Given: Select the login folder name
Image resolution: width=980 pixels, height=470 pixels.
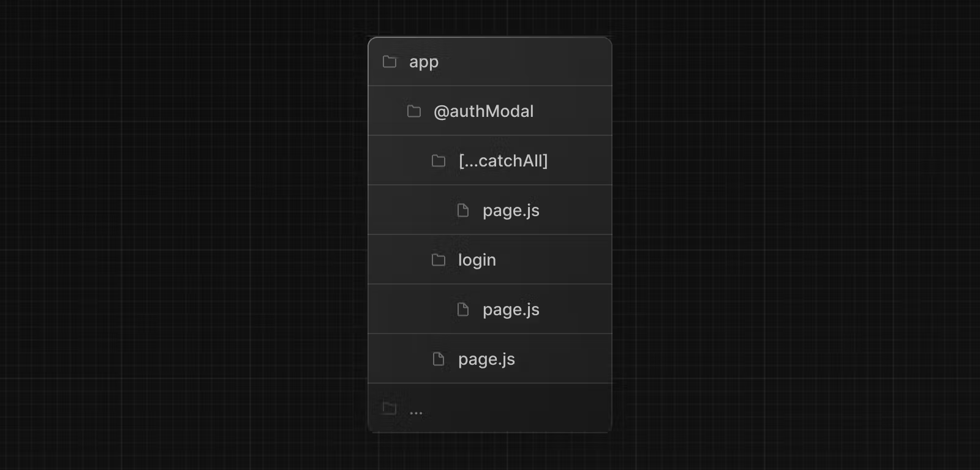Looking at the screenshot, I should [x=477, y=260].
